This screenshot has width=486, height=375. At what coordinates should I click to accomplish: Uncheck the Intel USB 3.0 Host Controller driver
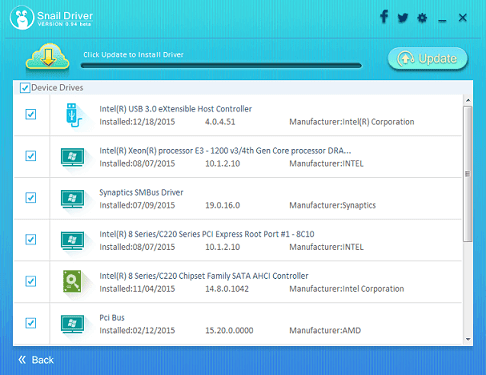(x=31, y=114)
